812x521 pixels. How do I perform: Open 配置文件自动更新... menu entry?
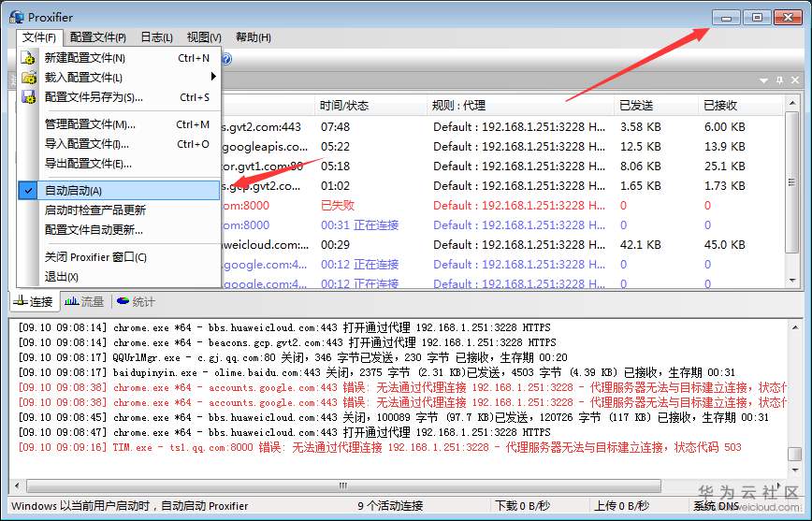click(x=119, y=229)
